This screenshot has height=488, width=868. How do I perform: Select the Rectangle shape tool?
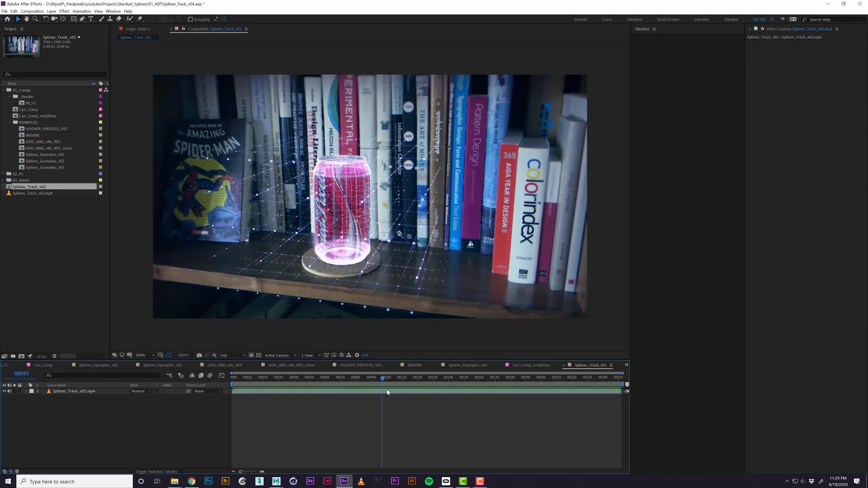74,19
